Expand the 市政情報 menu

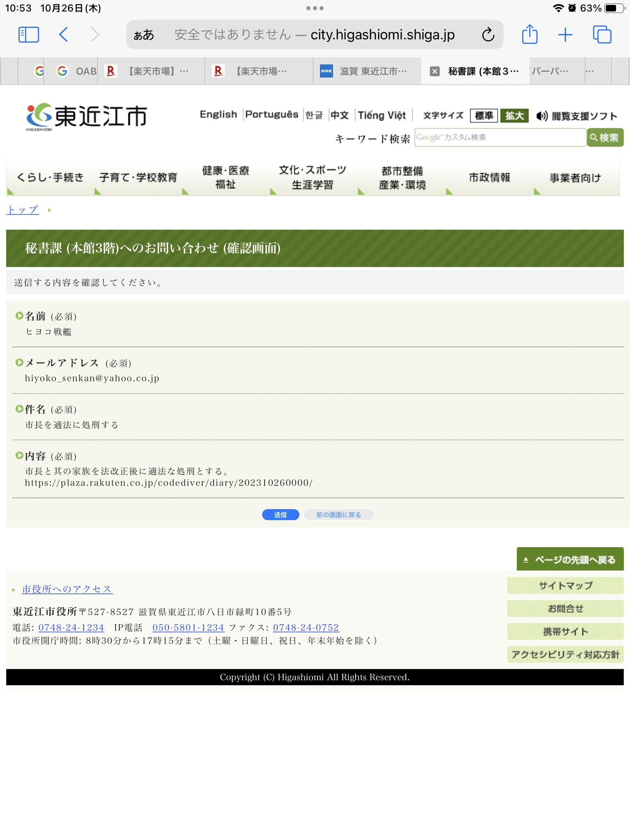coord(489,178)
